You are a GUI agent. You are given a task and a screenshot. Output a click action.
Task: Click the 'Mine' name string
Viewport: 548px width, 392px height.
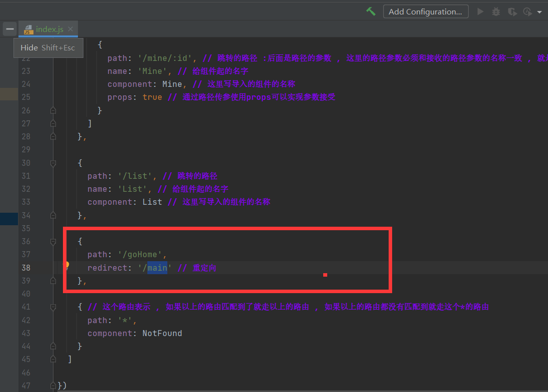[152, 71]
